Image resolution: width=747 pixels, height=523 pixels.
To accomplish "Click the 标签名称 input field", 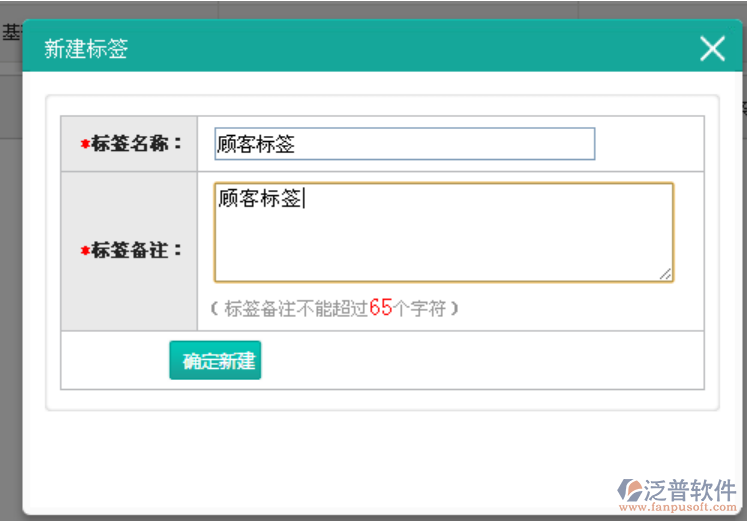I will point(404,144).
